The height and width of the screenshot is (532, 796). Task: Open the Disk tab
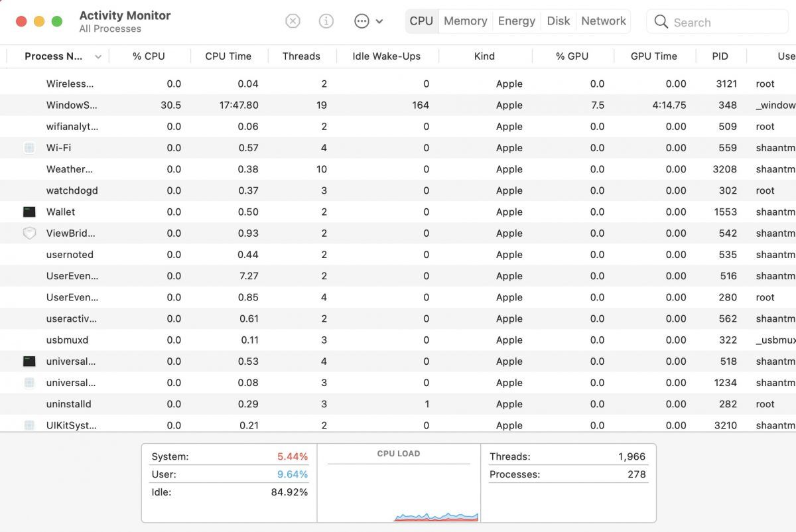point(558,21)
